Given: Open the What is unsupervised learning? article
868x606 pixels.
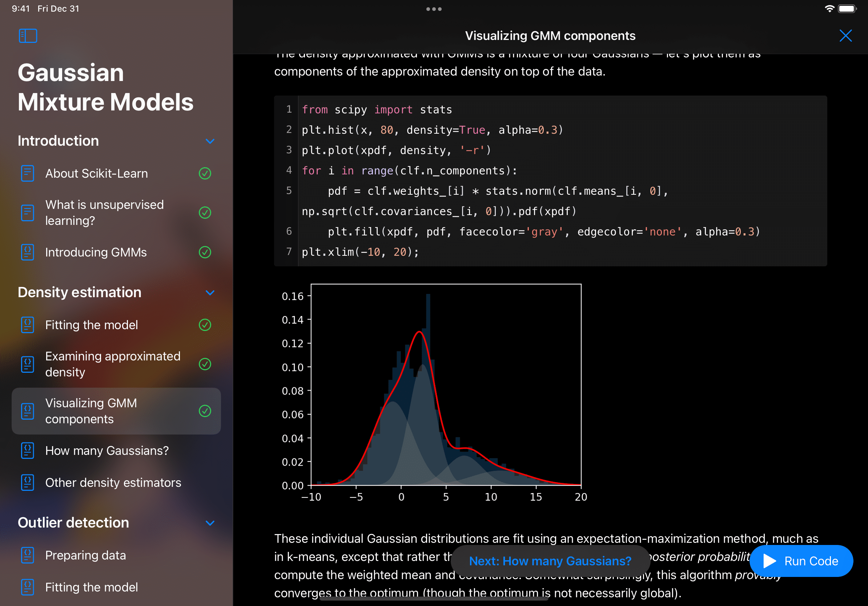Looking at the screenshot, I should (104, 212).
